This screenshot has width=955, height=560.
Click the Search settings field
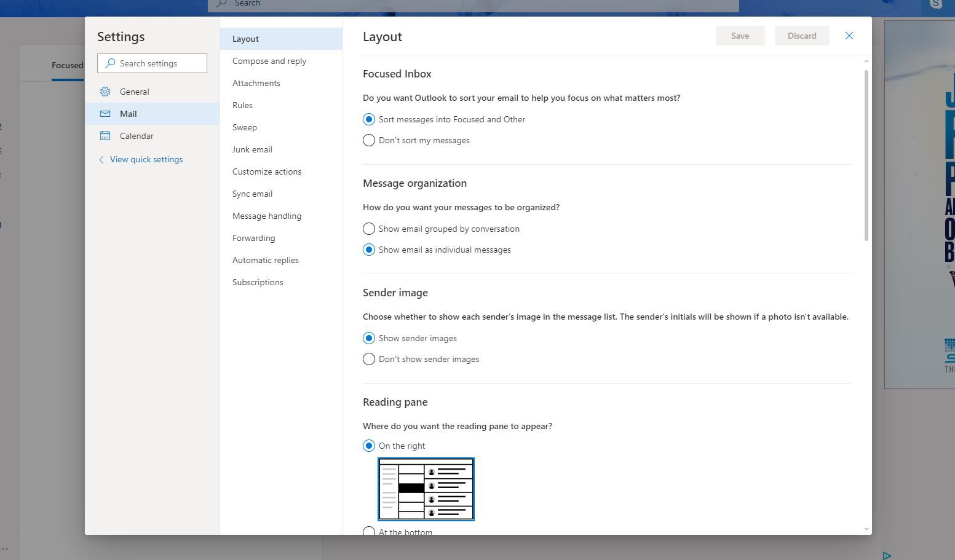click(x=152, y=63)
